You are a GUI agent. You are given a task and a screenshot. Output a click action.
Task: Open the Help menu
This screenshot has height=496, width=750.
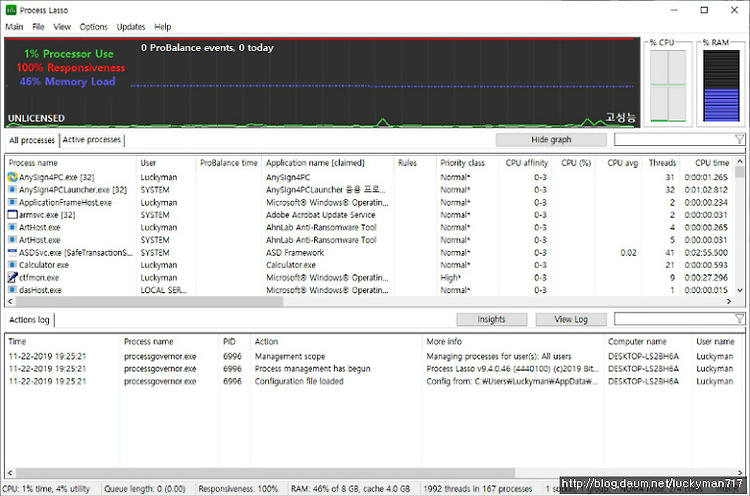click(163, 27)
